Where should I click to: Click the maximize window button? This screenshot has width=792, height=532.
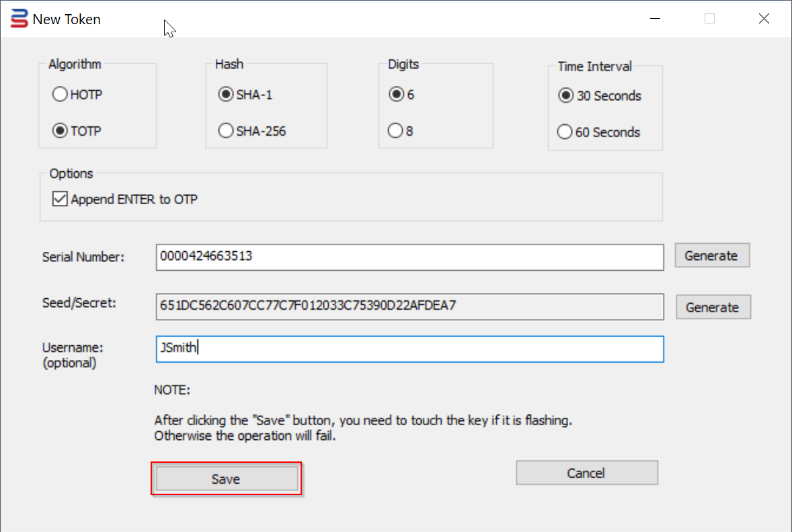pos(709,19)
